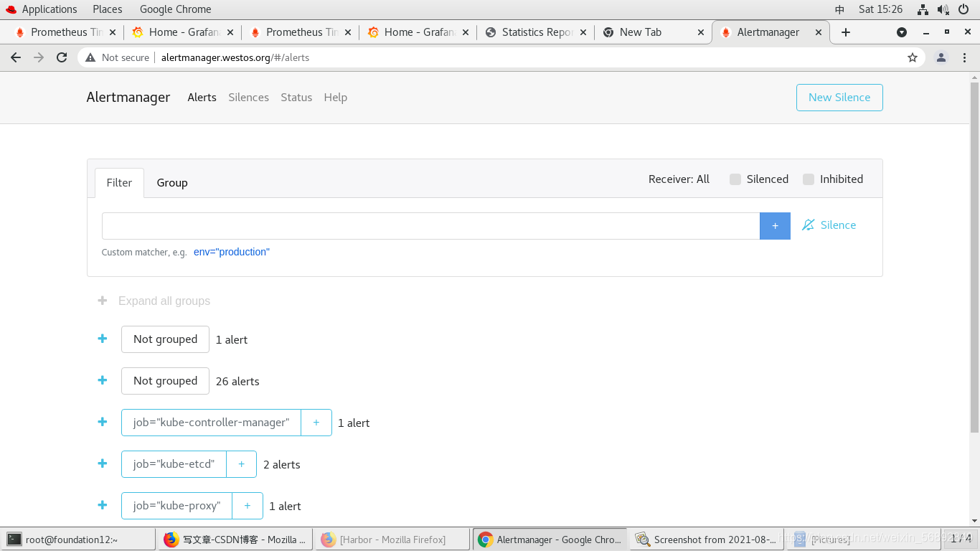Click the browser back arrow
The width and height of the screenshot is (980, 551).
(16, 57)
